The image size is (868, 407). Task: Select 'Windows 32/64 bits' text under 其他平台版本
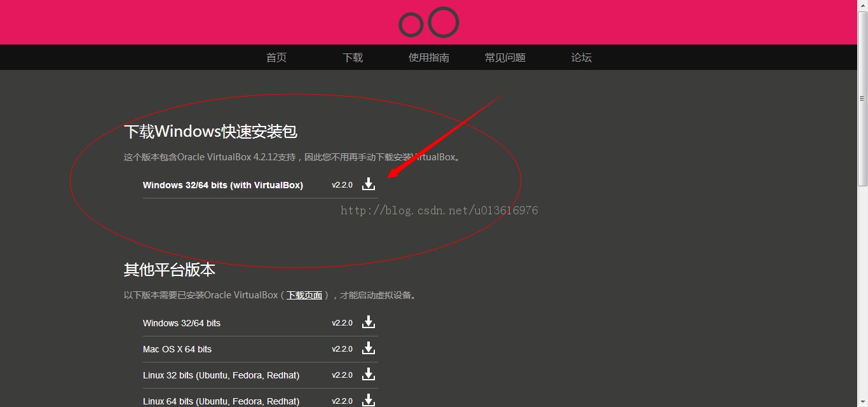coord(182,323)
